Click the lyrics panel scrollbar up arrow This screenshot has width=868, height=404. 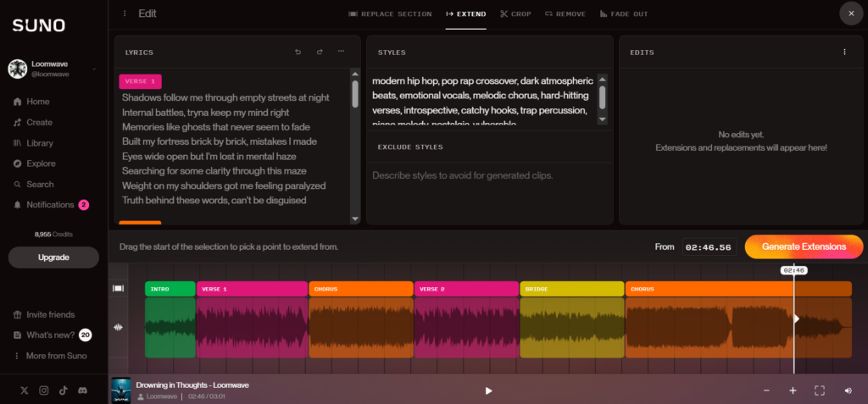point(355,74)
